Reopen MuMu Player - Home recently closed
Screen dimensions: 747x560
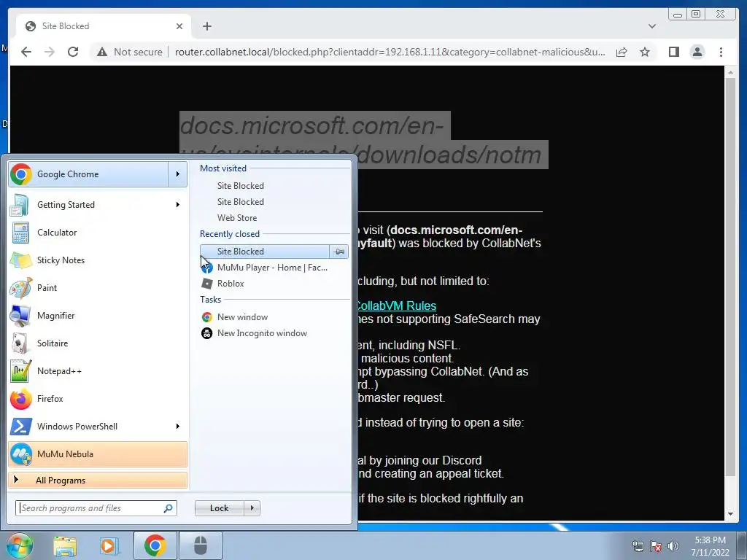coord(274,268)
